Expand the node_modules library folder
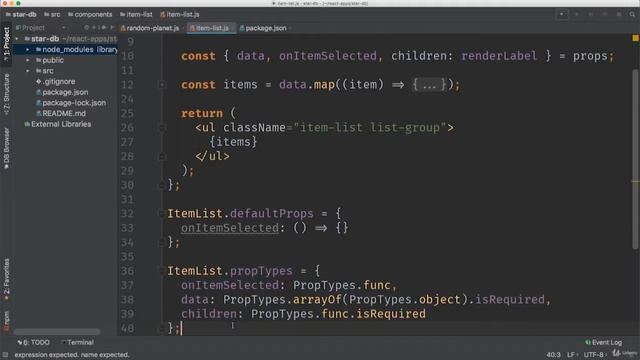This screenshot has height=360, width=640. coord(27,49)
